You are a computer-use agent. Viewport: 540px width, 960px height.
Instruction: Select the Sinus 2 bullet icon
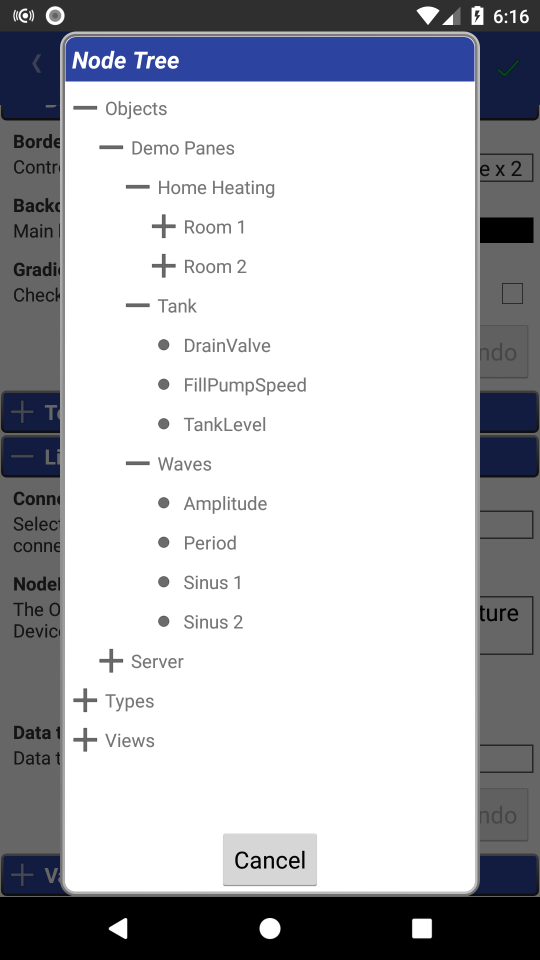[x=163, y=621]
